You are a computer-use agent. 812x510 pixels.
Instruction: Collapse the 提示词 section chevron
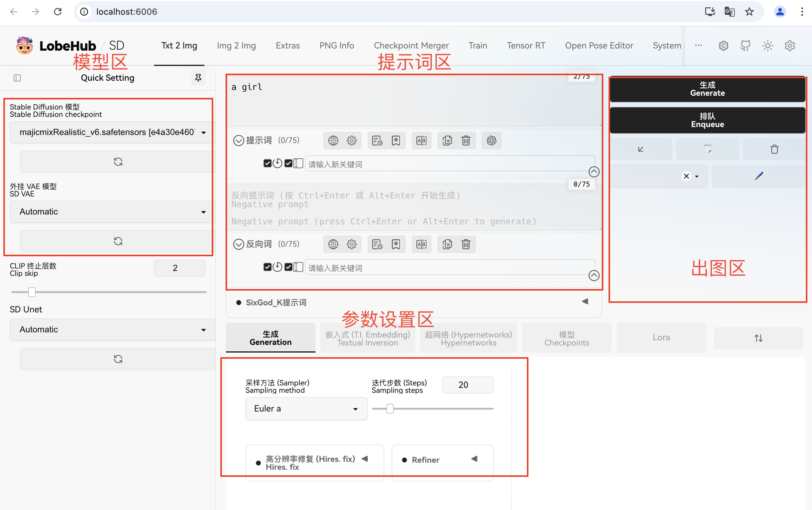point(238,141)
